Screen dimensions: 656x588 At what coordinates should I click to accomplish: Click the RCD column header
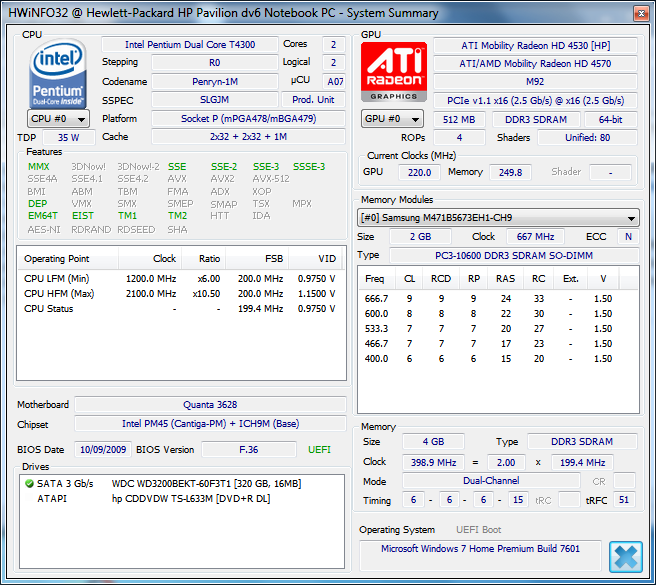tap(441, 279)
